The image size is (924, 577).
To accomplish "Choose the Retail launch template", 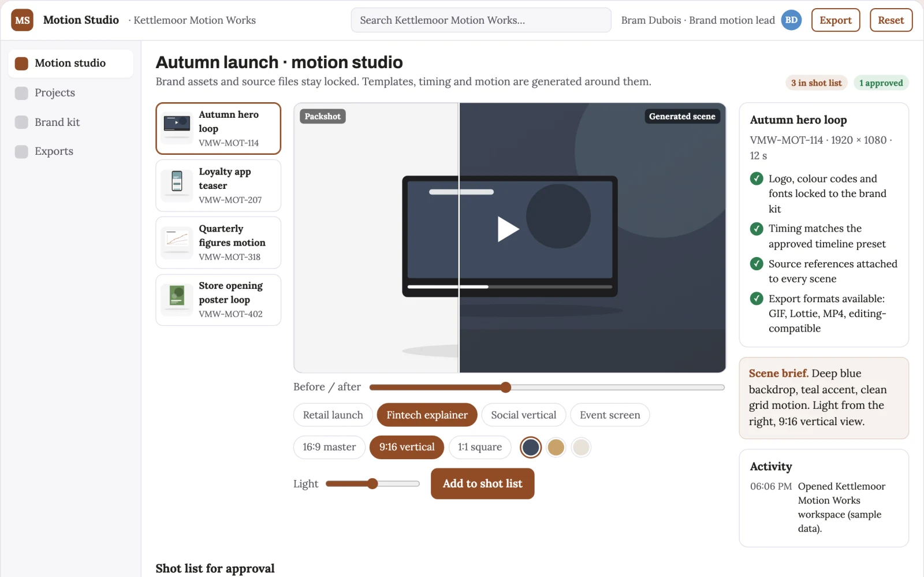I will tap(333, 415).
